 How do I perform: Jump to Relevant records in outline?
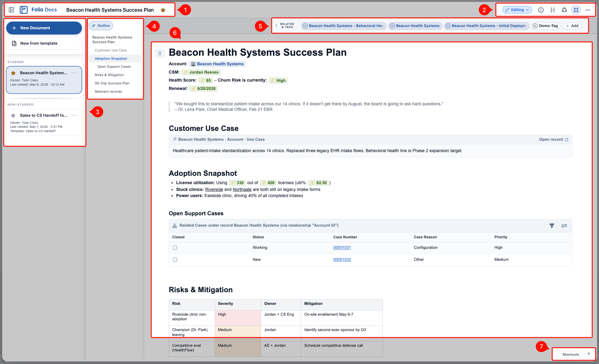coord(108,91)
